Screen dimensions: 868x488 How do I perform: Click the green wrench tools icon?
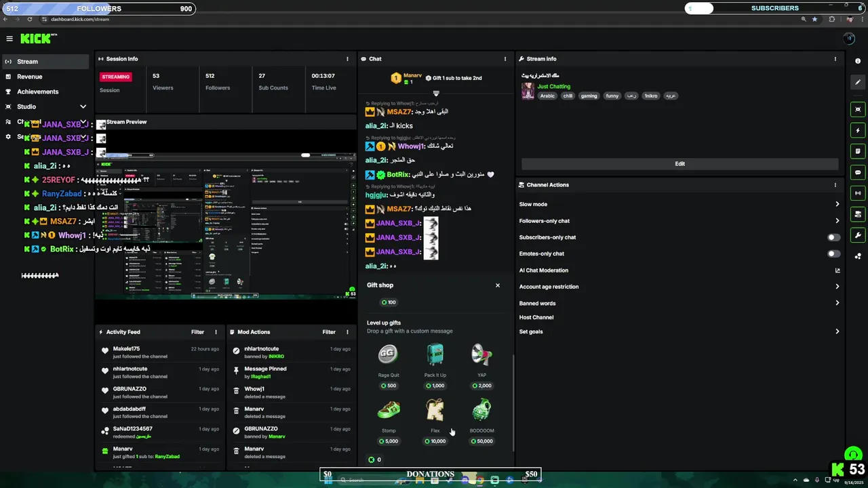tap(858, 235)
